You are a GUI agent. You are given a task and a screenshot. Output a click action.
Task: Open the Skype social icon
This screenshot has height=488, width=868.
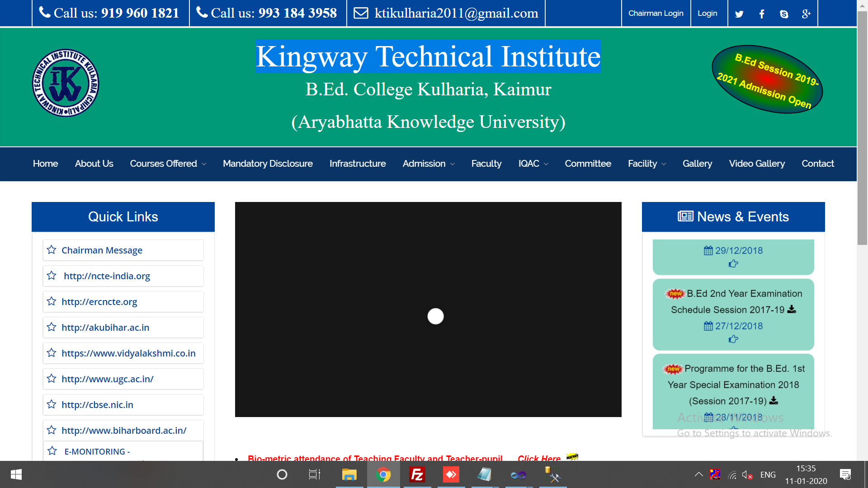784,14
